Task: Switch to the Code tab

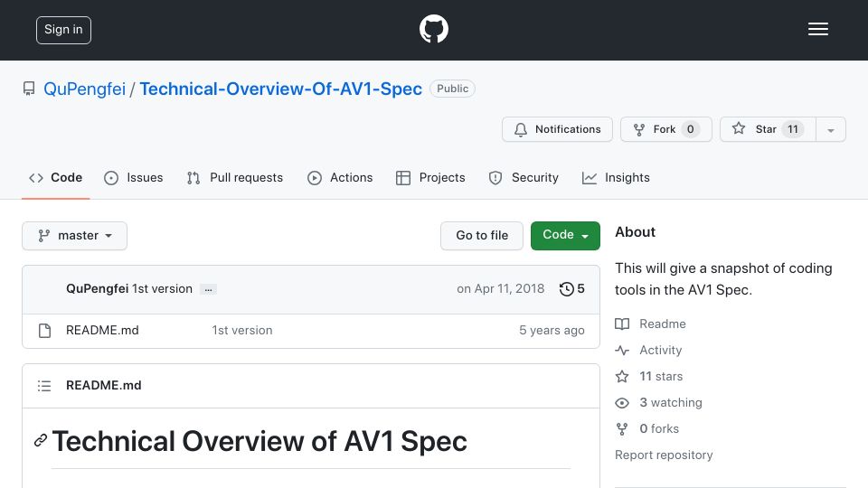Action: (x=55, y=178)
